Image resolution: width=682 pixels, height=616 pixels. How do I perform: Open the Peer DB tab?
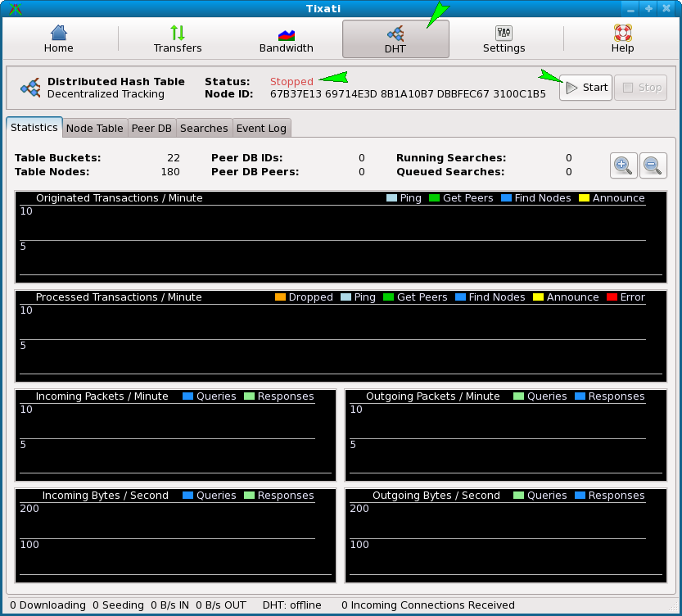pyautogui.click(x=151, y=129)
